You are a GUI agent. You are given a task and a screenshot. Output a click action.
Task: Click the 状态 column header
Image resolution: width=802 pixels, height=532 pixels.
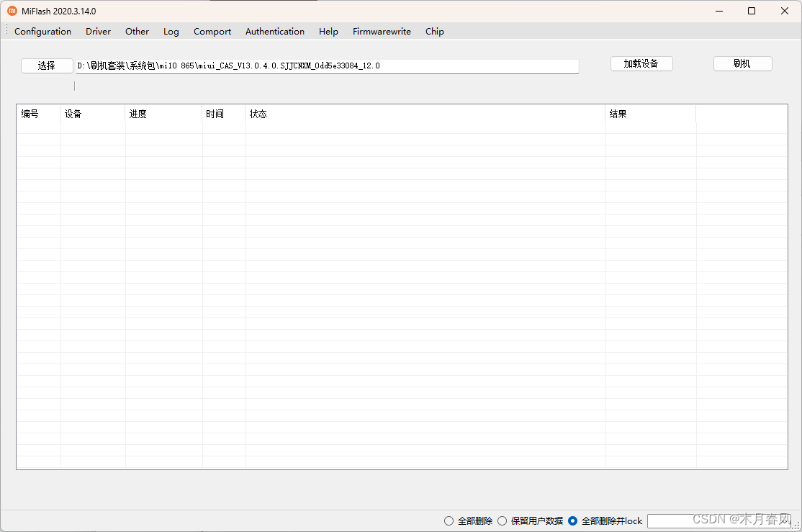click(425, 114)
